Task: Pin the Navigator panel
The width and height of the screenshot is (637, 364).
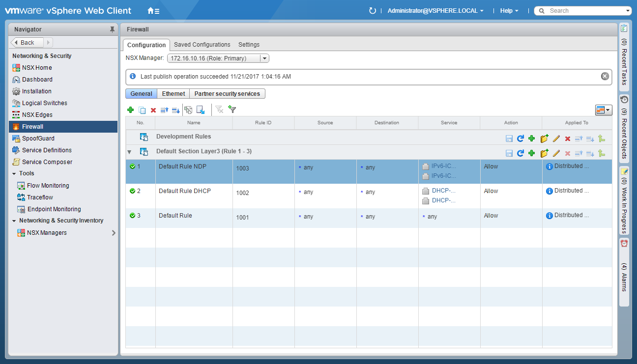Action: pos(112,29)
